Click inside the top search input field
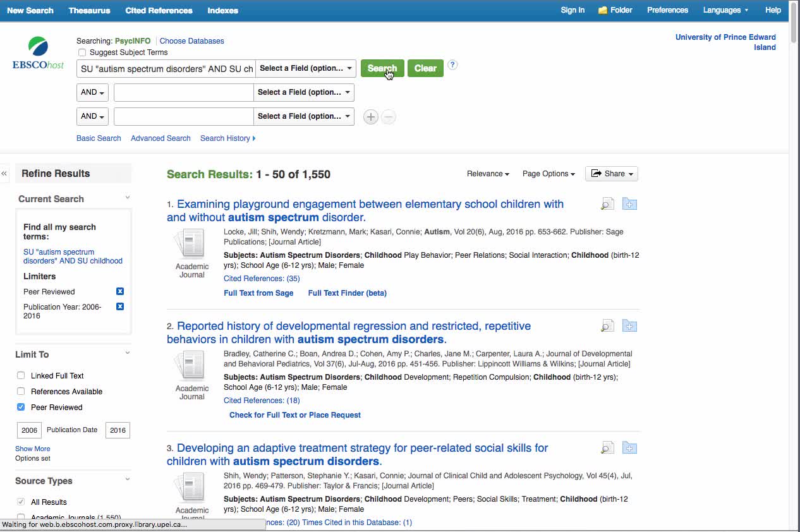This screenshot has width=800, height=532. coord(166,68)
